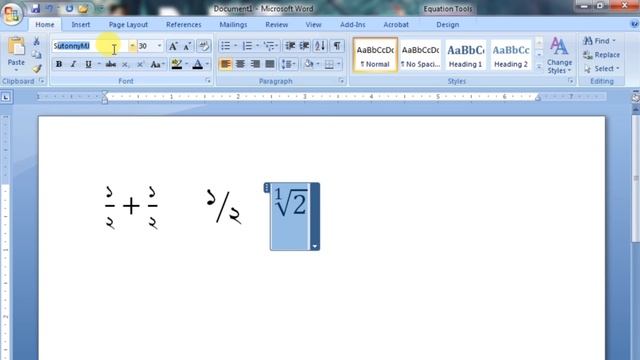The width and height of the screenshot is (640, 360).
Task: Decrease paragraph indent
Action: [290, 46]
